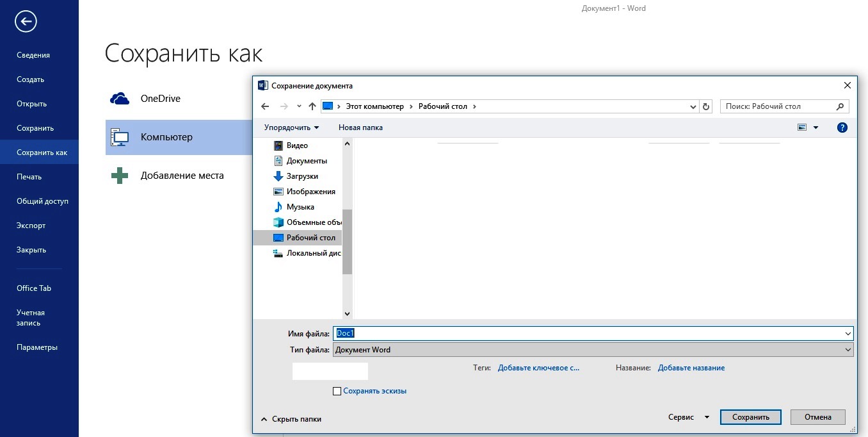This screenshot has height=437, width=868.
Task: Click the folder tree scroll-down arrow
Action: pyautogui.click(x=347, y=313)
